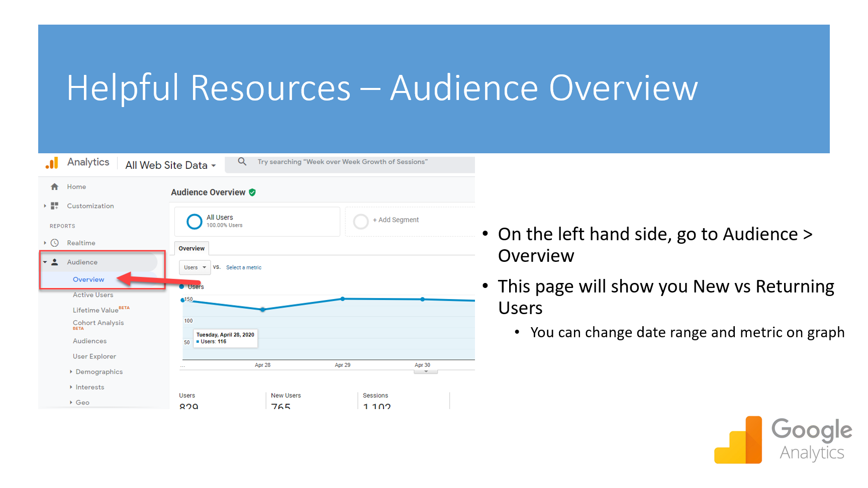Screen dimensions: 868x488
Task: Open the User Explorer report
Action: (94, 356)
